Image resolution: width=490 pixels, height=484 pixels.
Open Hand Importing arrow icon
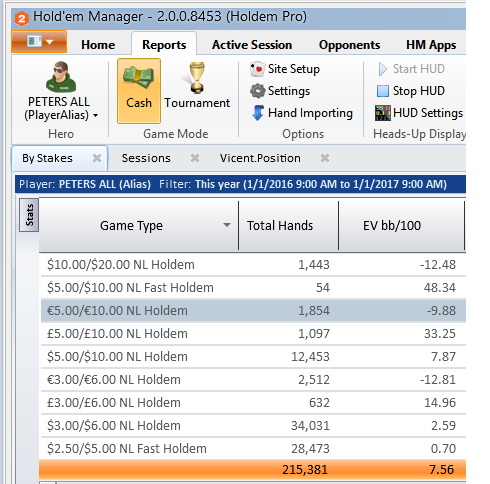258,113
